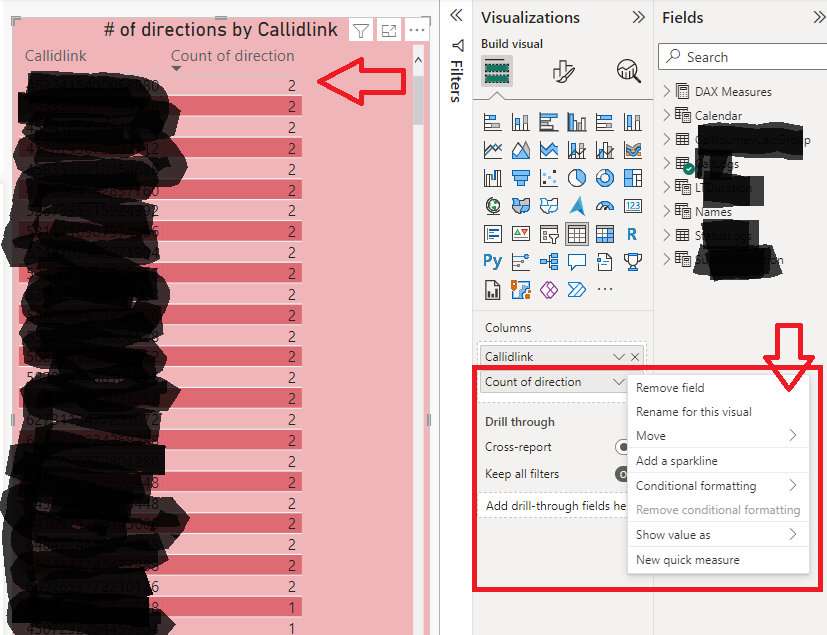Choose the Python visual
Image resolution: width=827 pixels, height=635 pixels.
point(493,261)
